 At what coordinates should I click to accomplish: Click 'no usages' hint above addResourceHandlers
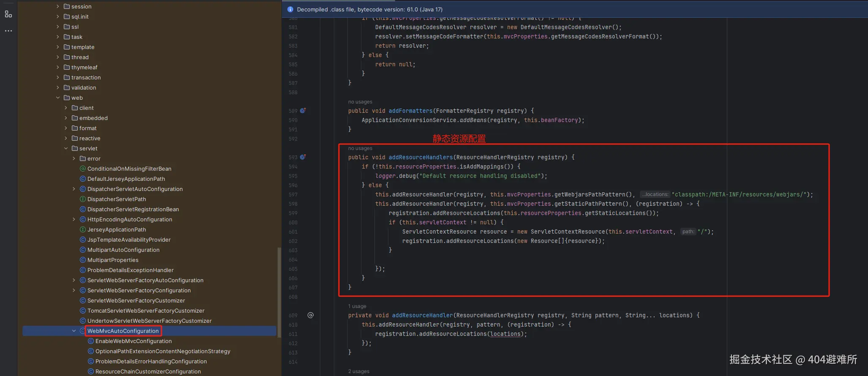click(360, 148)
